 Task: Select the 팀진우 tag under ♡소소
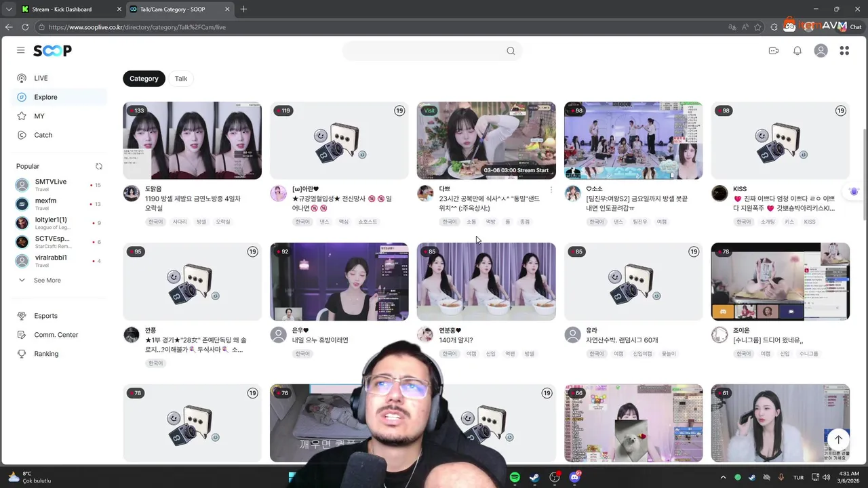[640, 222]
